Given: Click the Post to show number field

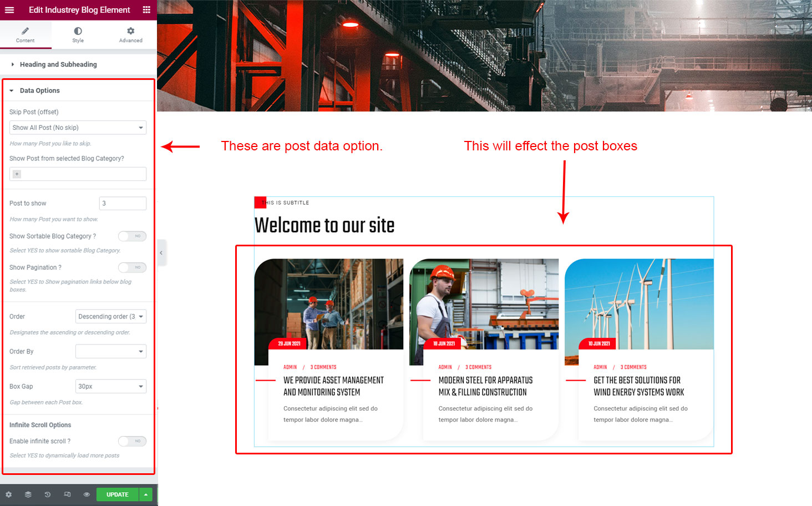Looking at the screenshot, I should 123,204.
